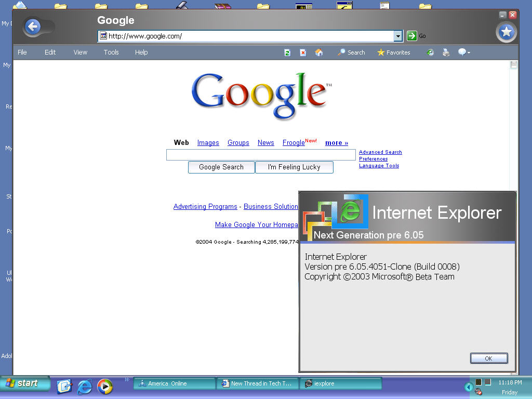Open the Advanced Search link
The image size is (532, 399).
pos(380,152)
